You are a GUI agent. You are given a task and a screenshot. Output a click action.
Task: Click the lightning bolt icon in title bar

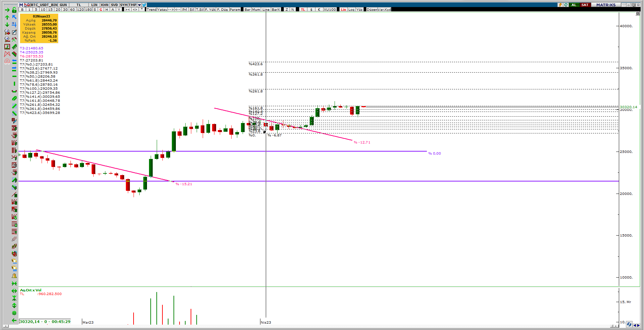pos(560,5)
